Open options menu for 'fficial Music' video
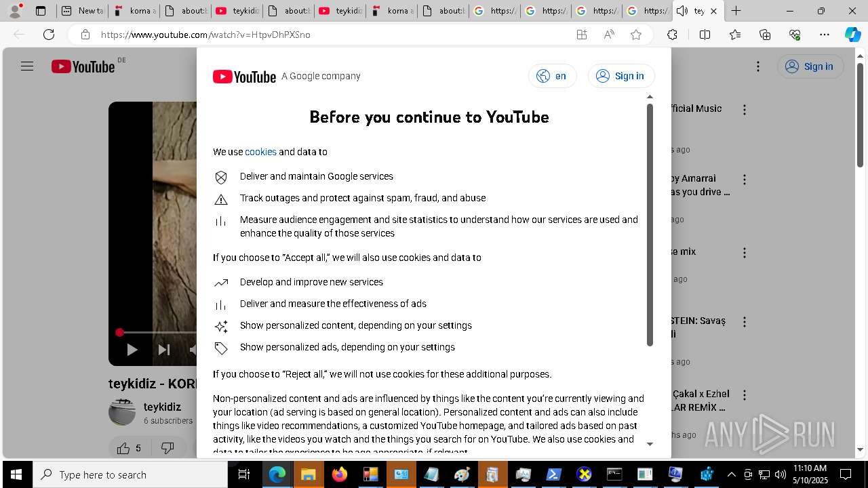 click(745, 109)
